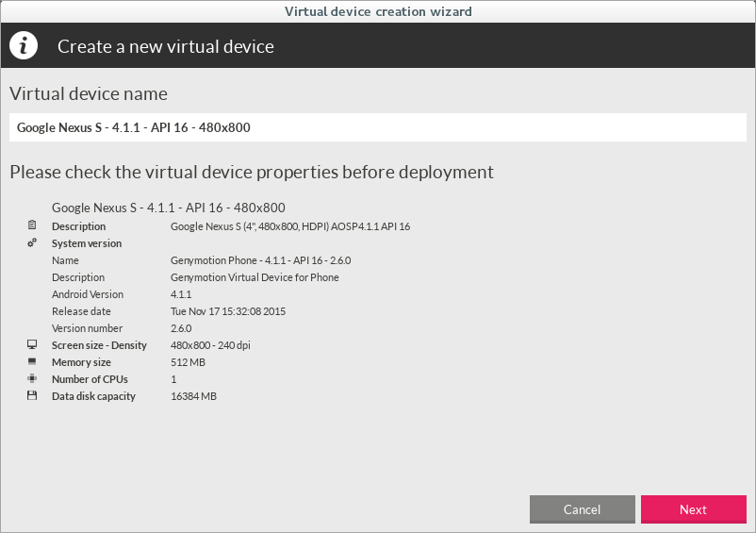
Task: Select the Google Nexus S summary title
Action: [169, 208]
